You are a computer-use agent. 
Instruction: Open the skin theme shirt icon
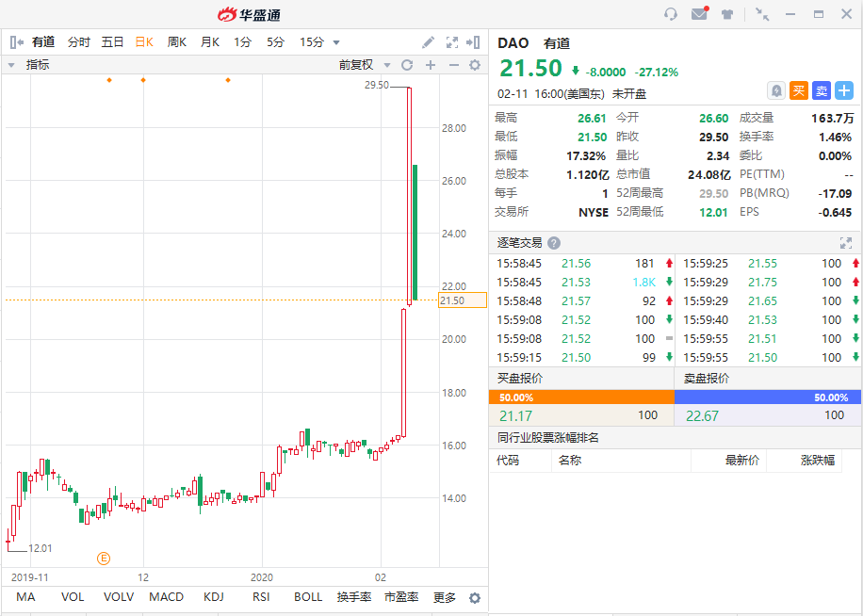tap(727, 14)
